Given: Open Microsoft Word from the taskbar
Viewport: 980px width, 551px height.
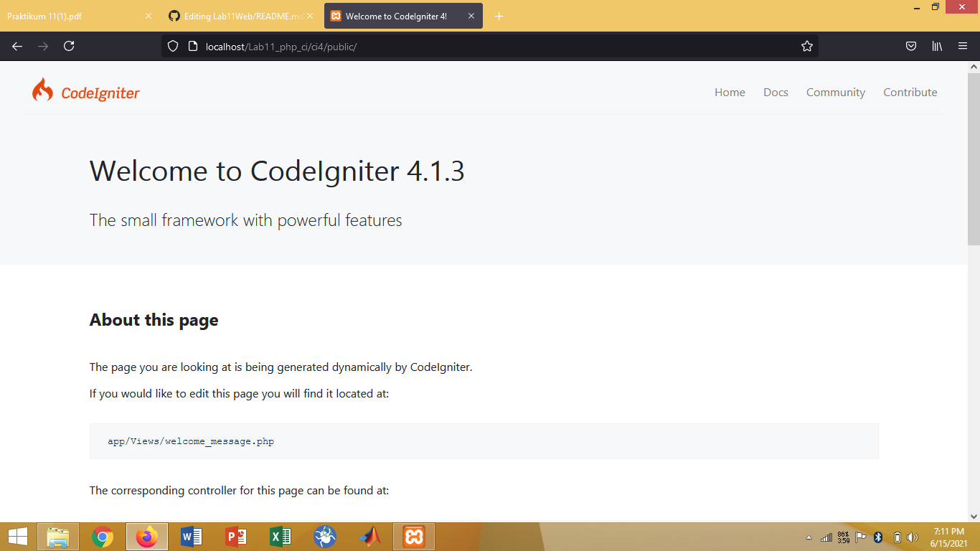Looking at the screenshot, I should (191, 536).
